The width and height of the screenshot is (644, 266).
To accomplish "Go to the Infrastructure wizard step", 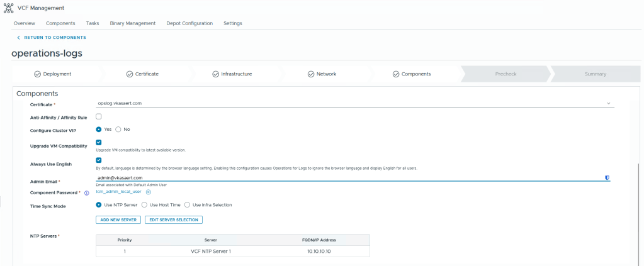I will coord(232,74).
